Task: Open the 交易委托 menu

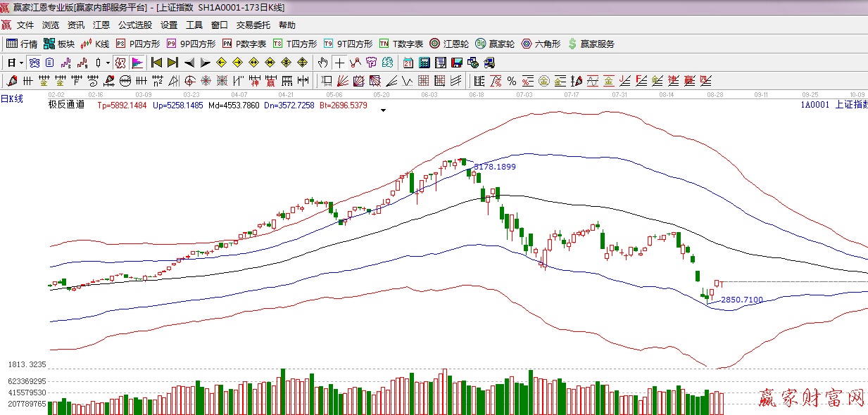Action: tap(253, 25)
